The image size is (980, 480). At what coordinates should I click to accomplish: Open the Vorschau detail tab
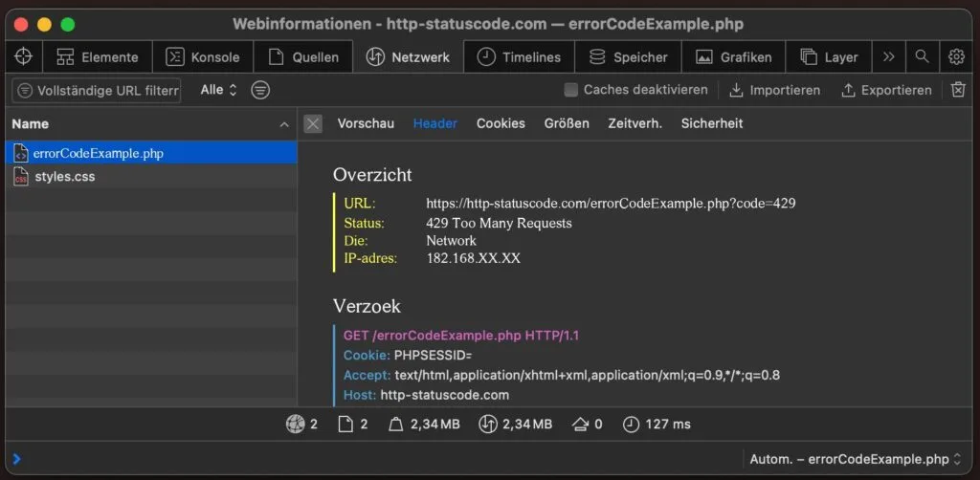(366, 123)
